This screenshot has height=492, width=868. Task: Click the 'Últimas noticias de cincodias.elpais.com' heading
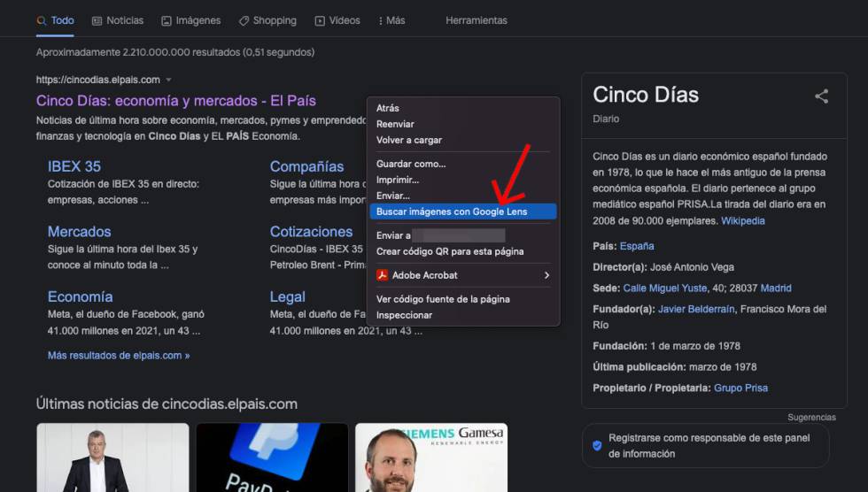pos(167,404)
